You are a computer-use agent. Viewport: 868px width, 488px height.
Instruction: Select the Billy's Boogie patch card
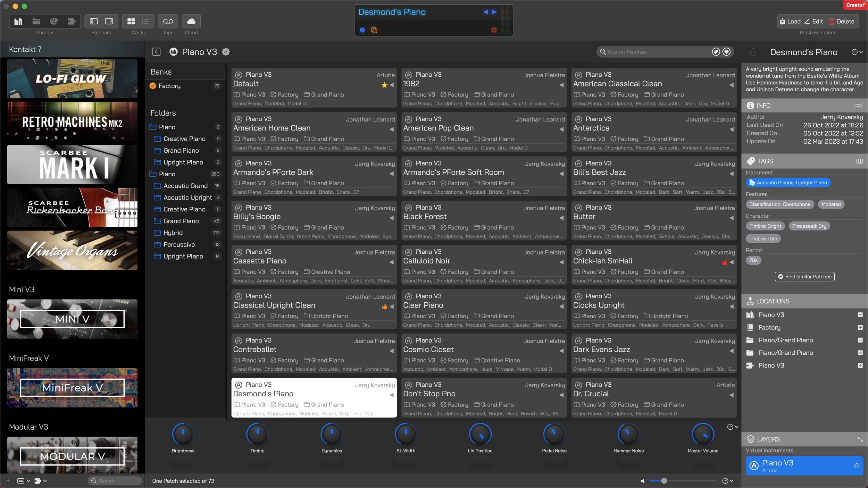[x=314, y=221]
